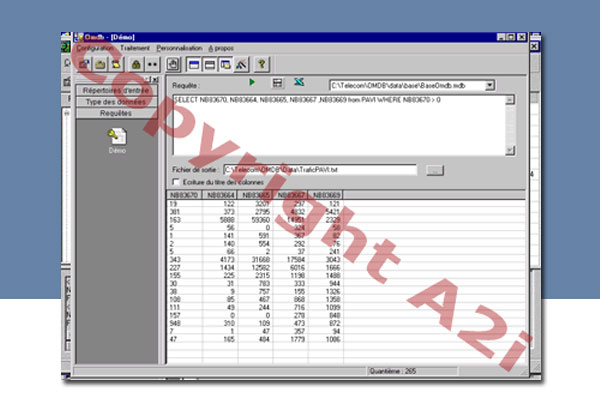Select the Répertoires d'entrée panel button
The width and height of the screenshot is (600, 400).
pos(115,90)
